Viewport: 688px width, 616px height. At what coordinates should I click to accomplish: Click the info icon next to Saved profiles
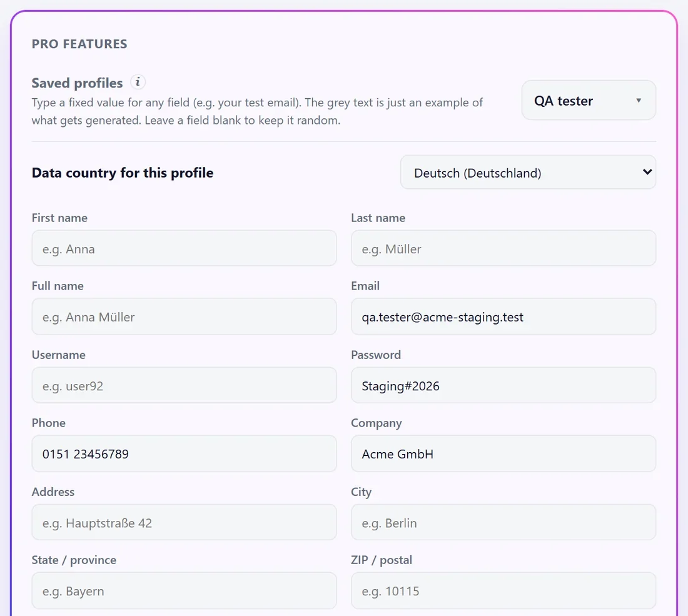(x=138, y=82)
